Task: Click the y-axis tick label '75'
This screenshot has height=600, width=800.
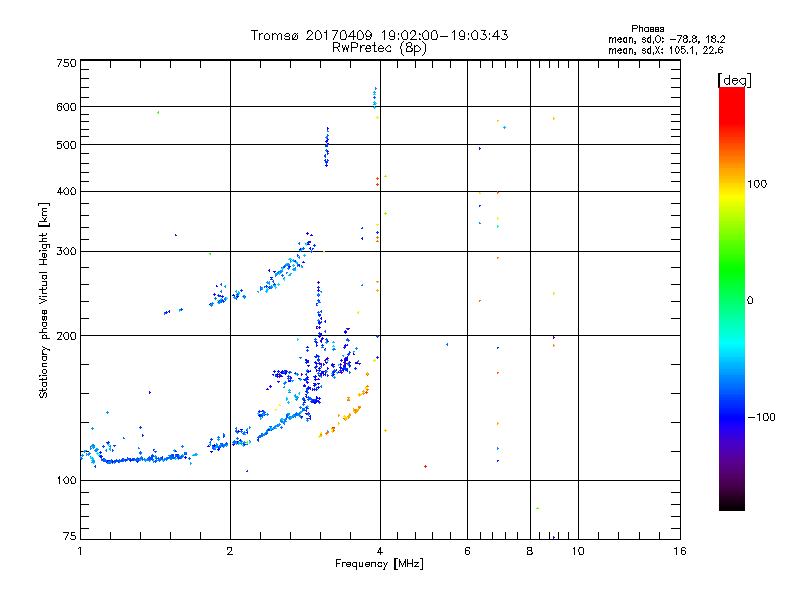Action: pyautogui.click(x=70, y=536)
